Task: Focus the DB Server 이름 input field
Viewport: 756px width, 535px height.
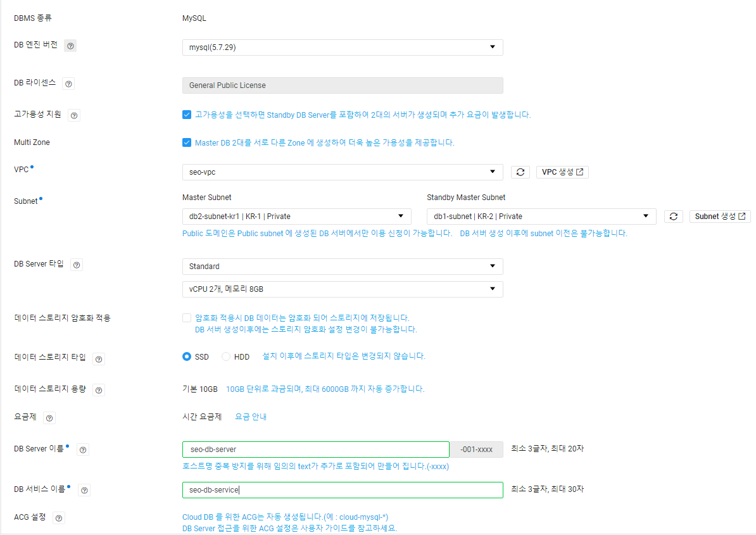Action: coord(316,449)
